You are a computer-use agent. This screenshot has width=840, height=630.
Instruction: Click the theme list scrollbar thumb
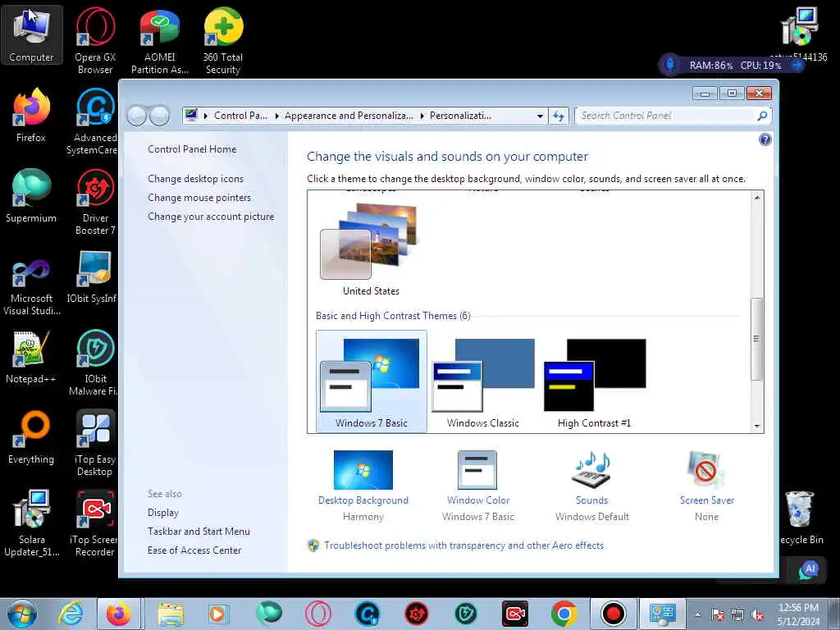click(756, 339)
